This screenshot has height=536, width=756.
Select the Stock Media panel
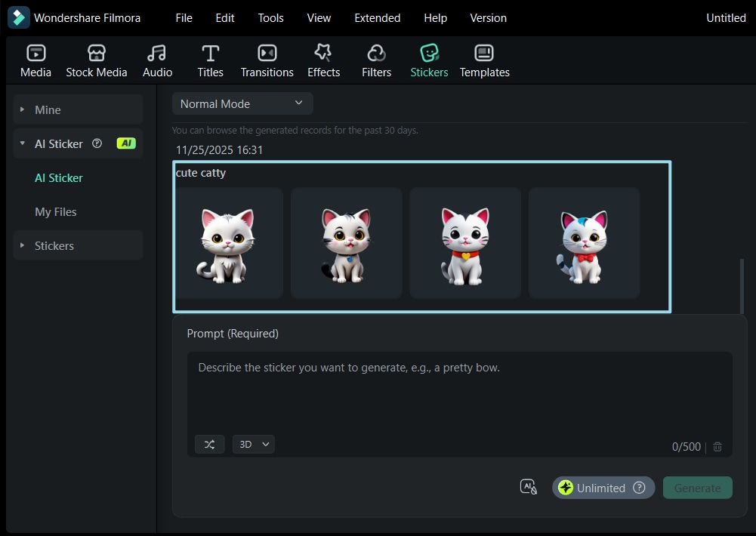tap(96, 60)
